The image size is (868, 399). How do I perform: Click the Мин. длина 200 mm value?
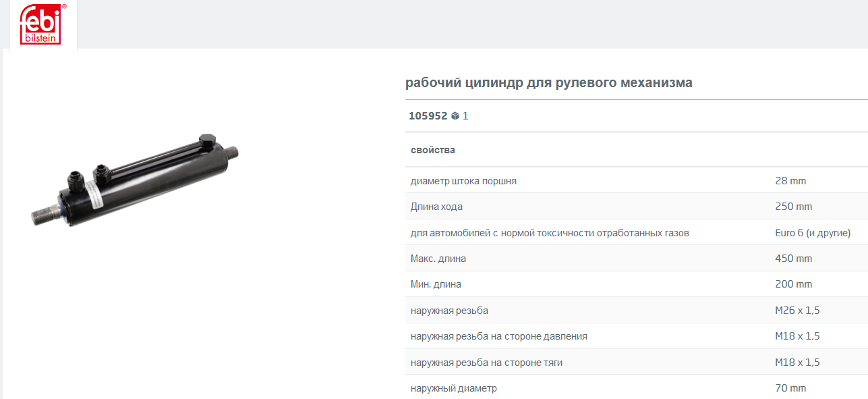[x=794, y=284]
